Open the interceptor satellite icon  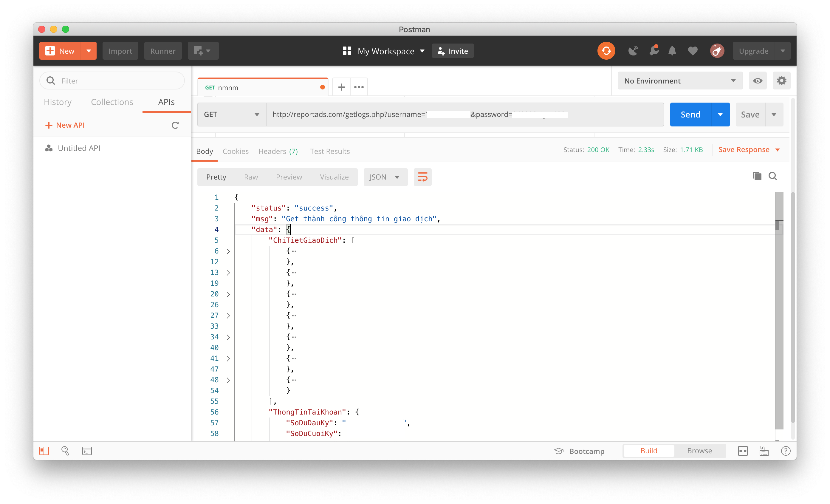pos(633,51)
